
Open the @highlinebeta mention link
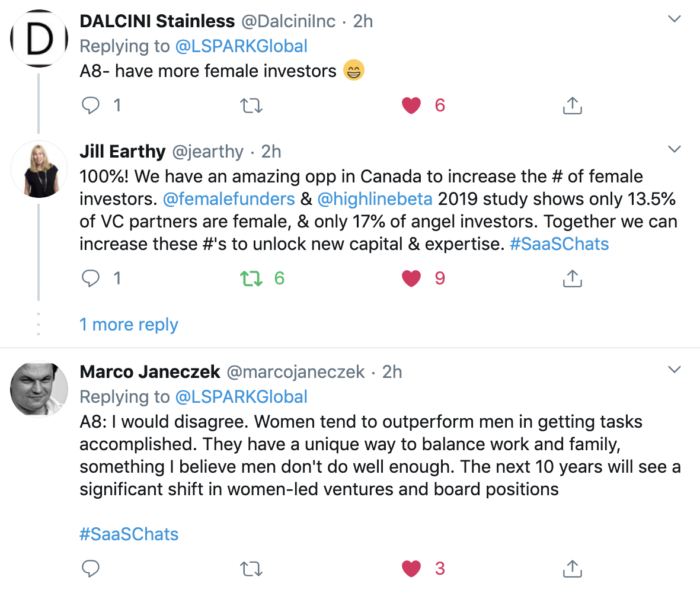point(375,199)
